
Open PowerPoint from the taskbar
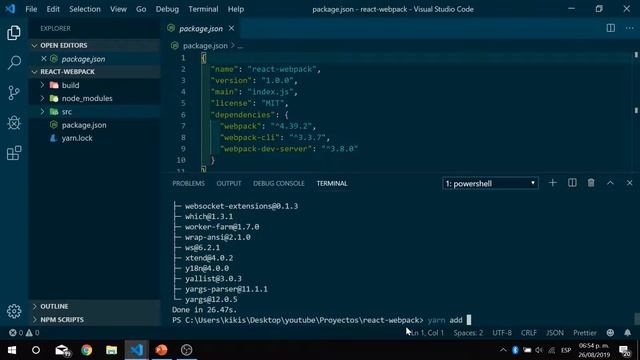point(161,350)
